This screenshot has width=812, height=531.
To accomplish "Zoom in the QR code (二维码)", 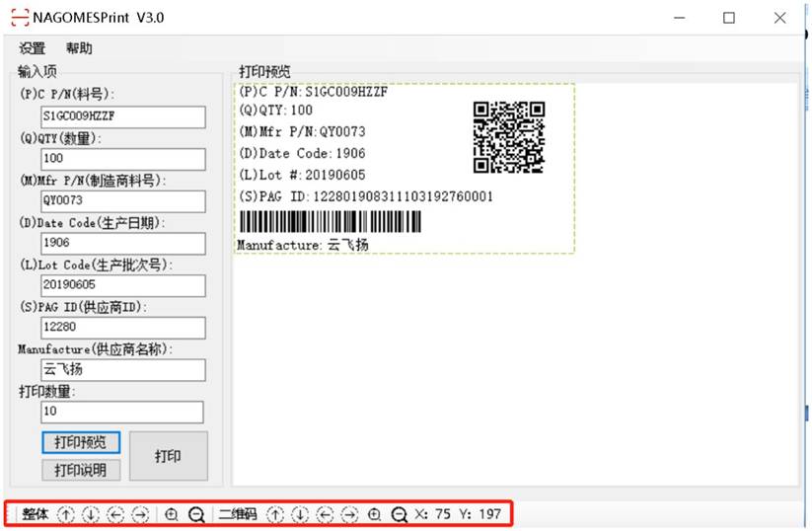I will [375, 514].
